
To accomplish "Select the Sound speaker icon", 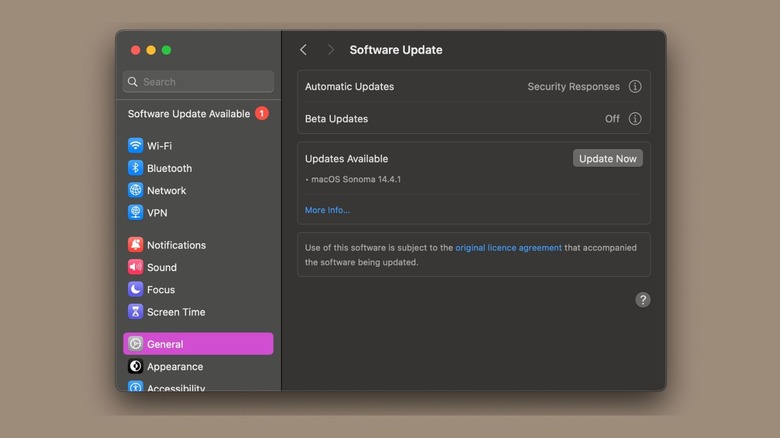I will coord(135,267).
